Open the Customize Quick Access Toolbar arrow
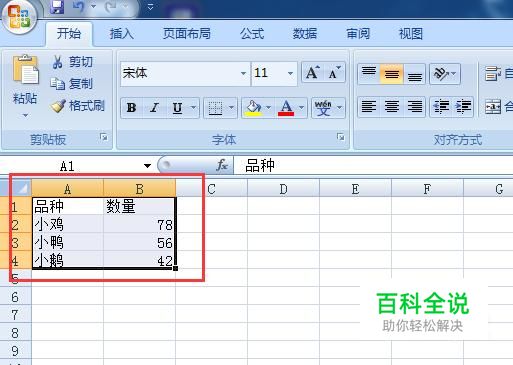 click(150, 7)
